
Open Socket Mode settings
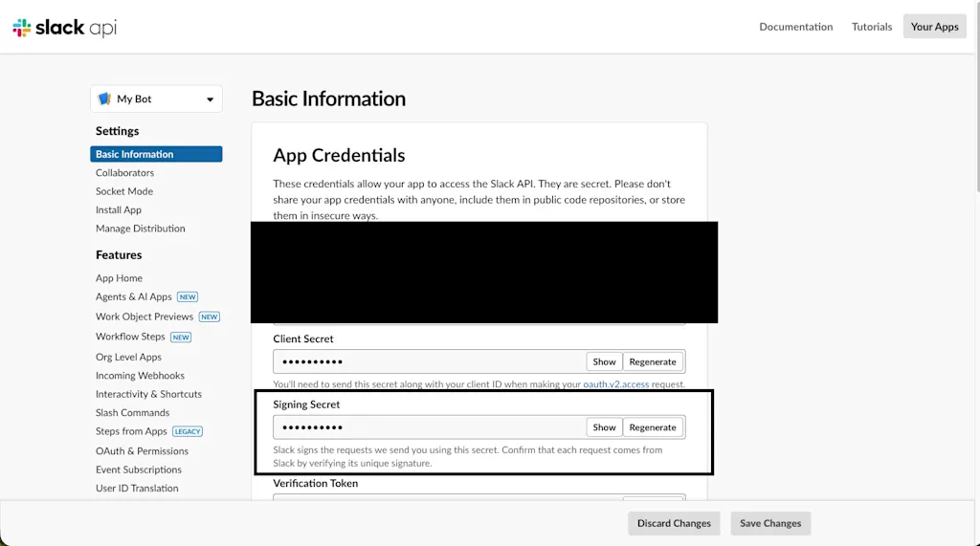pos(123,191)
